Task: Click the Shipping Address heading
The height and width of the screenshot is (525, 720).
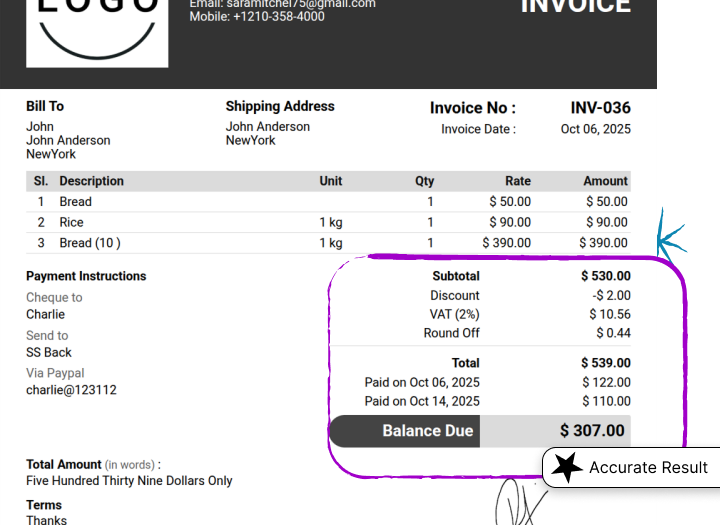Action: (x=280, y=106)
